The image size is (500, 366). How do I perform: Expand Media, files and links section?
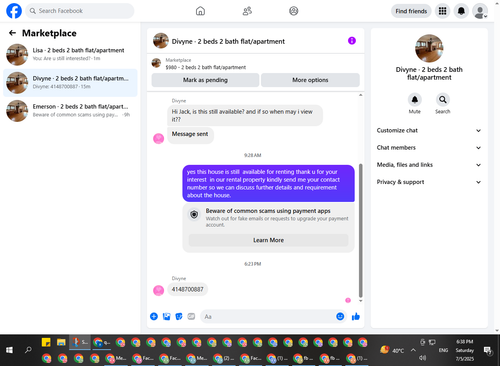pos(429,165)
